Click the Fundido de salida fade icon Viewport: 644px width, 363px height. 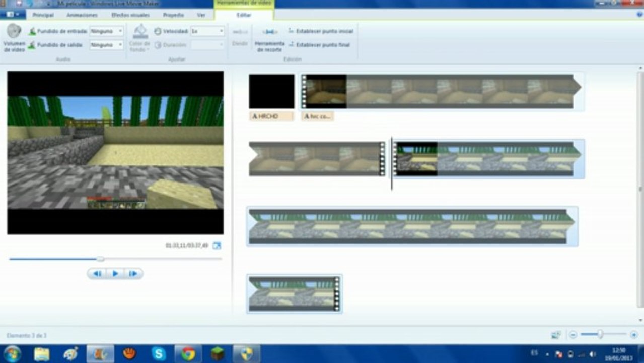[32, 45]
